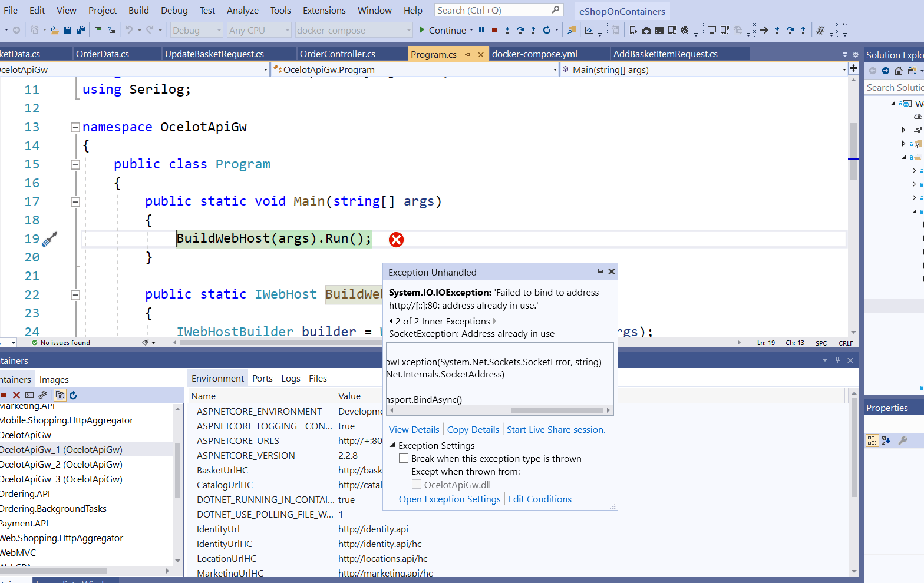Image resolution: width=924 pixels, height=583 pixels.
Task: Click the Step Over debug icon
Action: [x=520, y=30]
